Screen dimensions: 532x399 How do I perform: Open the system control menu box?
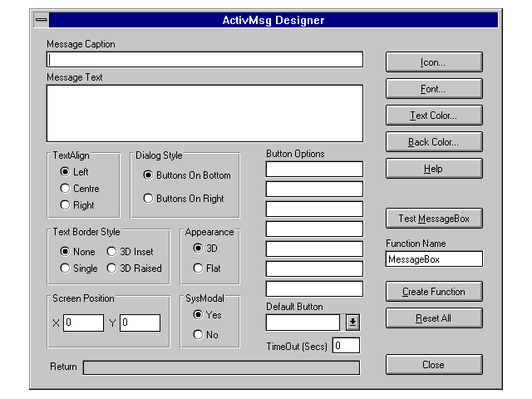tap(42, 20)
